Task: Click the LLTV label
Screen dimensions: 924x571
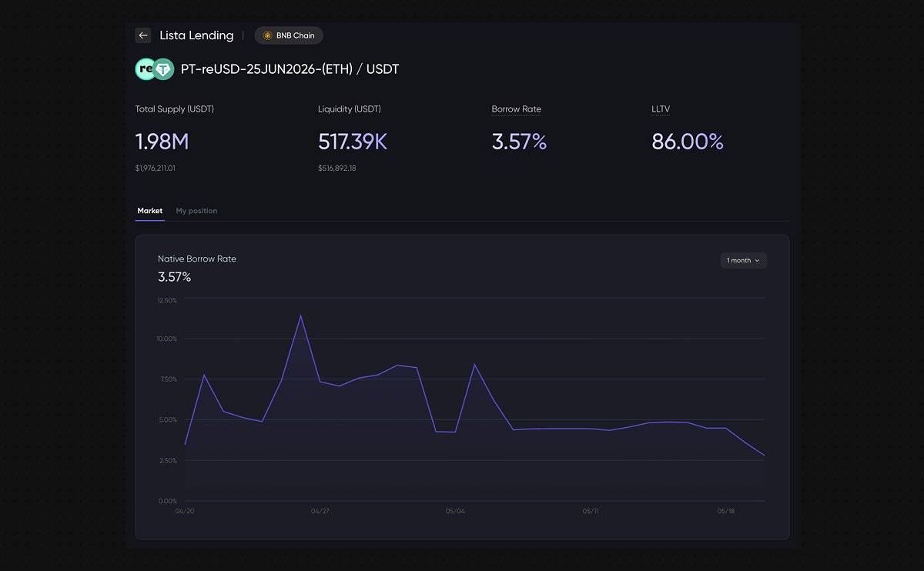Action: pos(661,109)
